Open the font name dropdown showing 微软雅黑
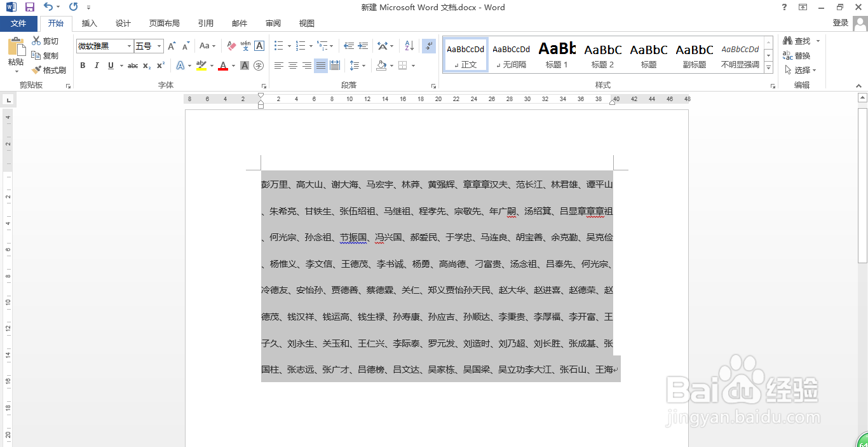The width and height of the screenshot is (868, 447). (x=129, y=46)
